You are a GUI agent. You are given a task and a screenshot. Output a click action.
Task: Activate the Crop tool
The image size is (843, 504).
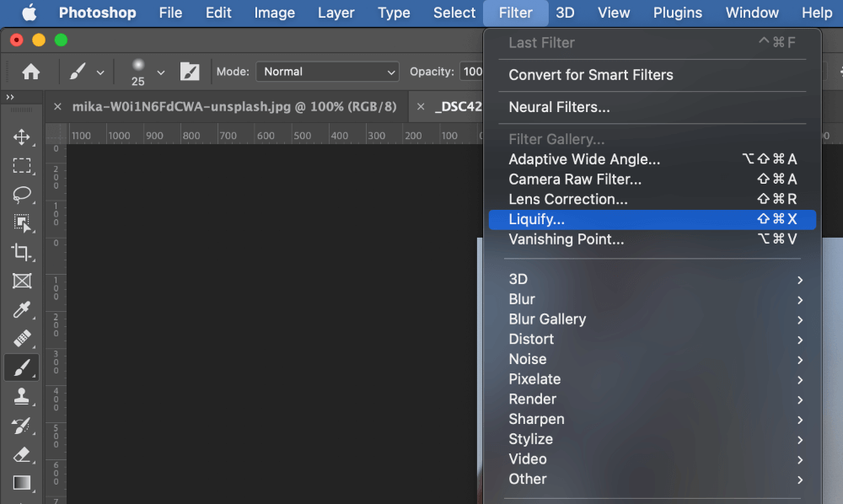(x=22, y=252)
